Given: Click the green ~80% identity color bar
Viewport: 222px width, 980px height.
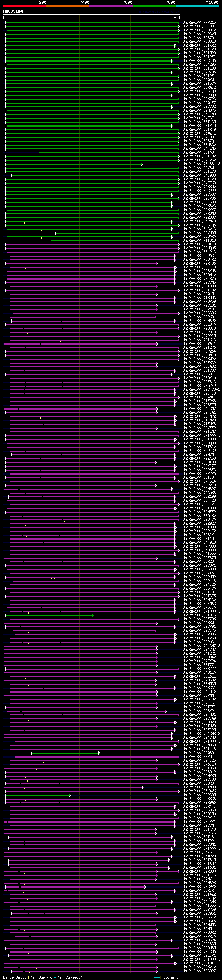Looking at the screenshot, I should pos(154,6).
